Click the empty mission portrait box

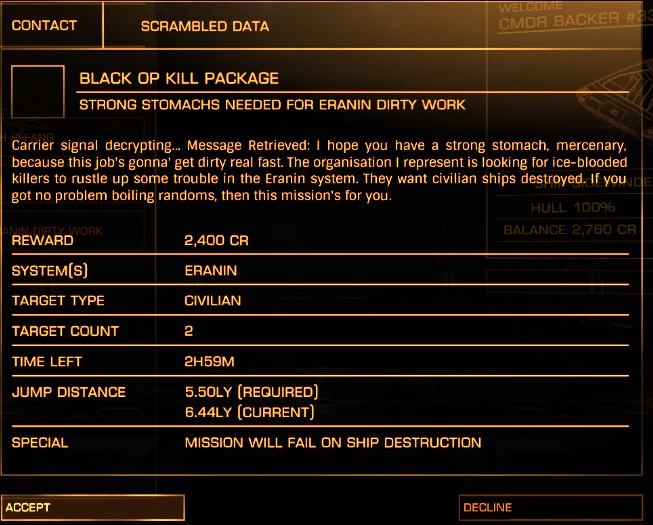pyautogui.click(x=38, y=91)
